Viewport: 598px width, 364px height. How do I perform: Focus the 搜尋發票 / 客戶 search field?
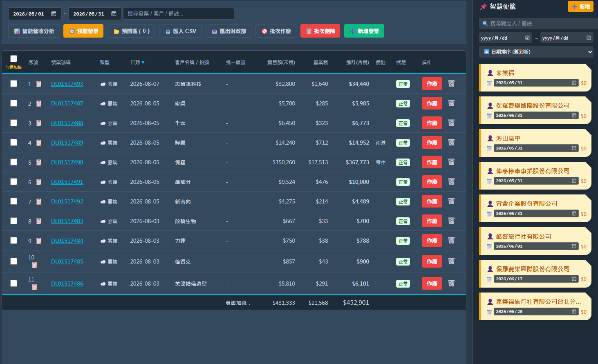179,14
